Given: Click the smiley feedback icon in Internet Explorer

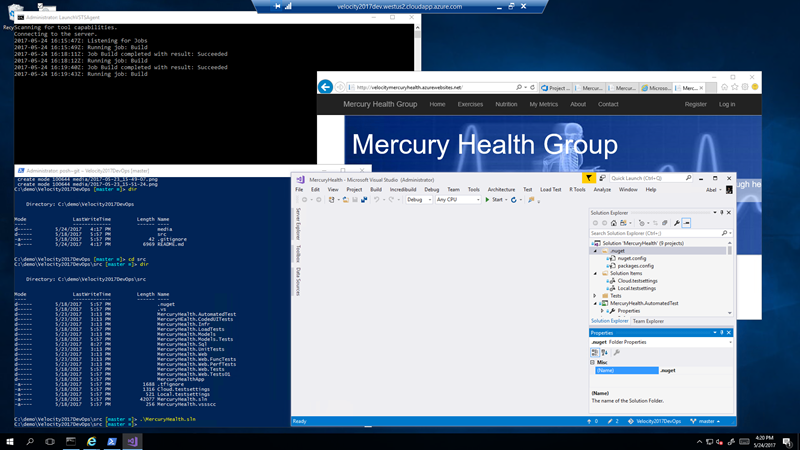Looking at the screenshot, I should [755, 87].
